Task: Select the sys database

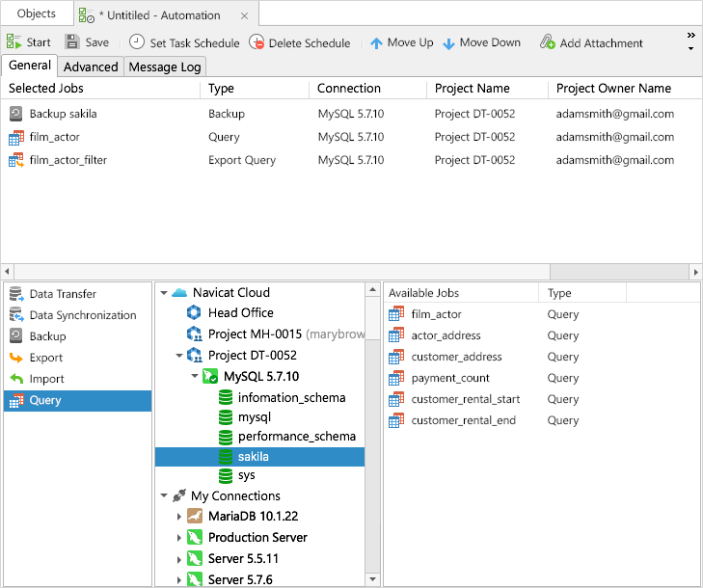Action: [x=247, y=475]
